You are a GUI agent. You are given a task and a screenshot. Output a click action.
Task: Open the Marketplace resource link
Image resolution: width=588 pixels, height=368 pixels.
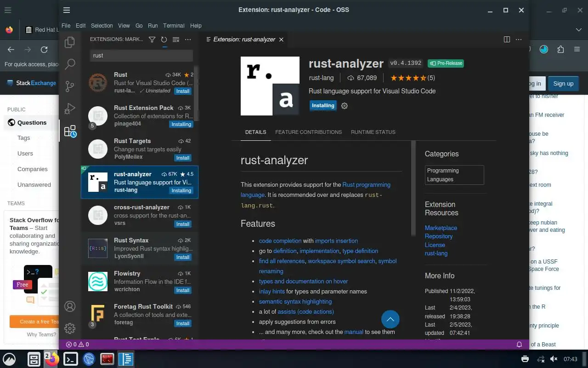tap(441, 228)
